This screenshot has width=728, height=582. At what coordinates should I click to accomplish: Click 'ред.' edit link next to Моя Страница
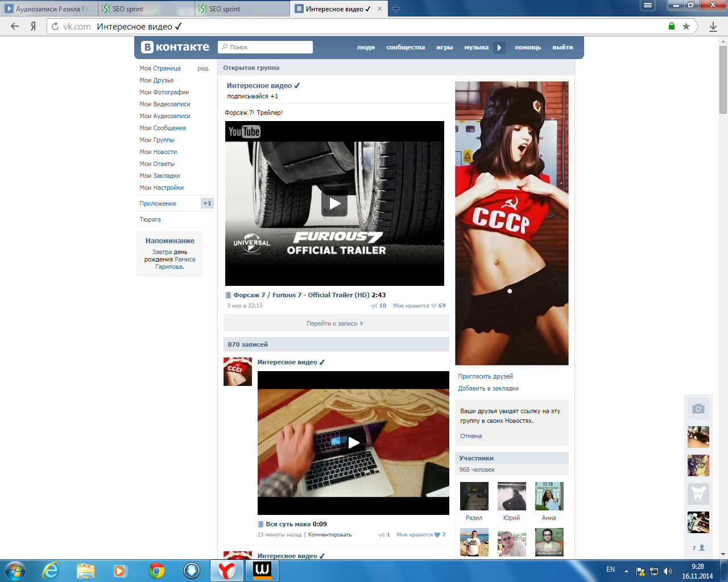pos(204,68)
